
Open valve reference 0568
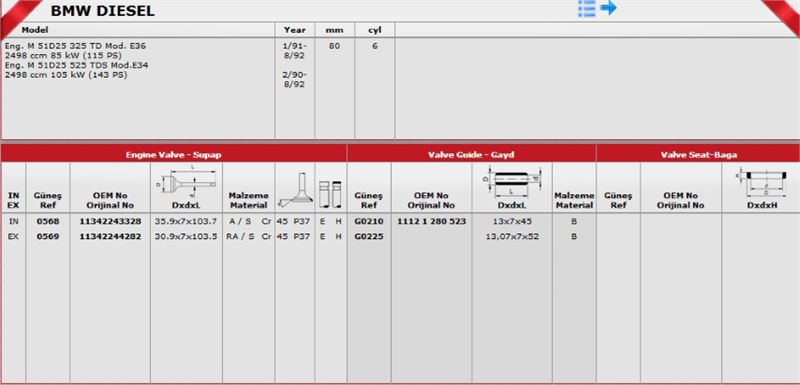tap(47, 221)
